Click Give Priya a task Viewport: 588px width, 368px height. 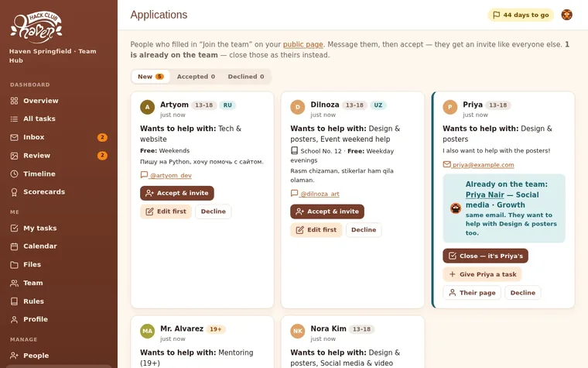tap(482, 274)
